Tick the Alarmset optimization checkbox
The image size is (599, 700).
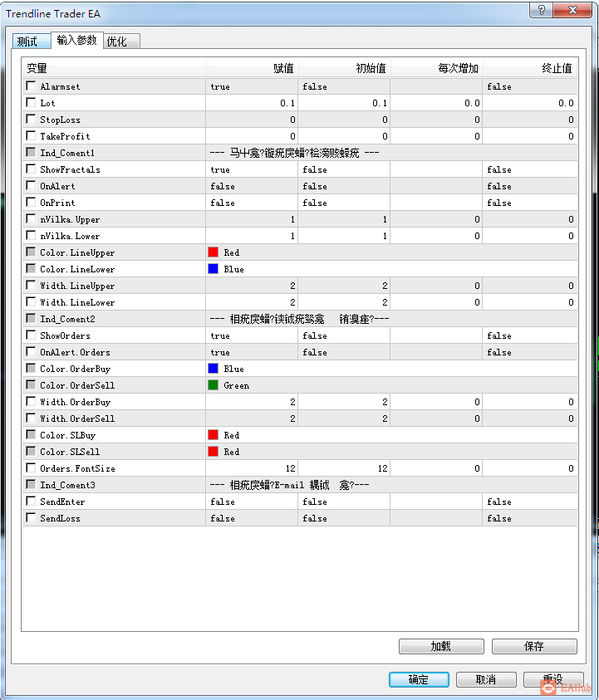31,86
